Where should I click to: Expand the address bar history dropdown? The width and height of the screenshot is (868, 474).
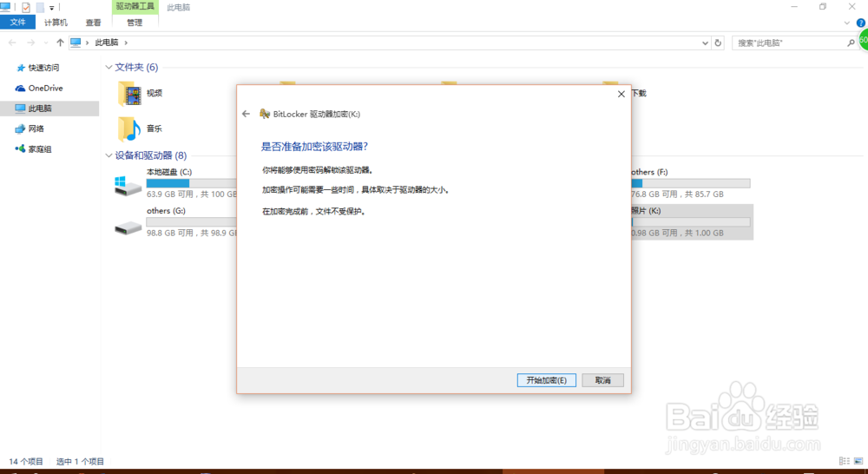coord(705,43)
